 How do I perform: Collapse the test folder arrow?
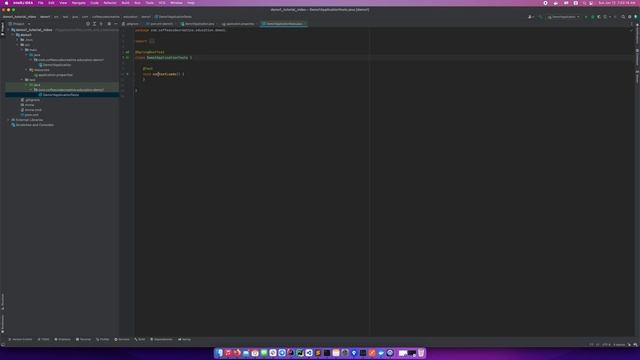coord(22,80)
